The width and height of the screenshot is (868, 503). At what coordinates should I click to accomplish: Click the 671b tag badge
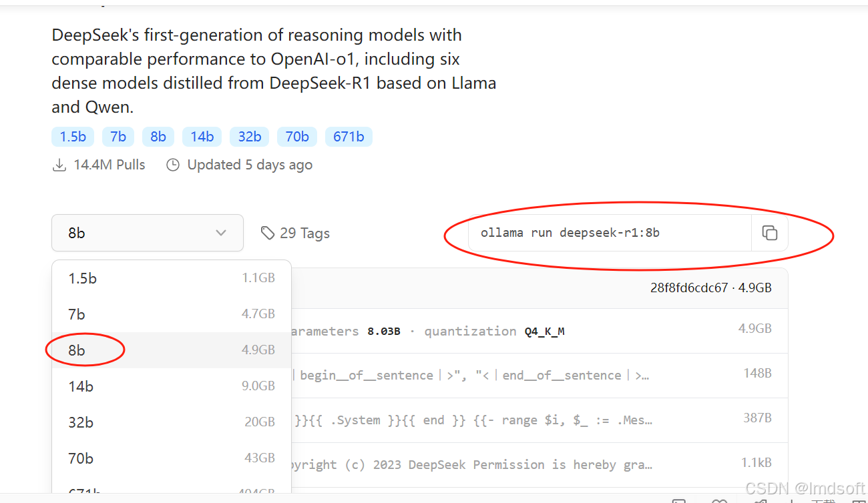coord(349,137)
